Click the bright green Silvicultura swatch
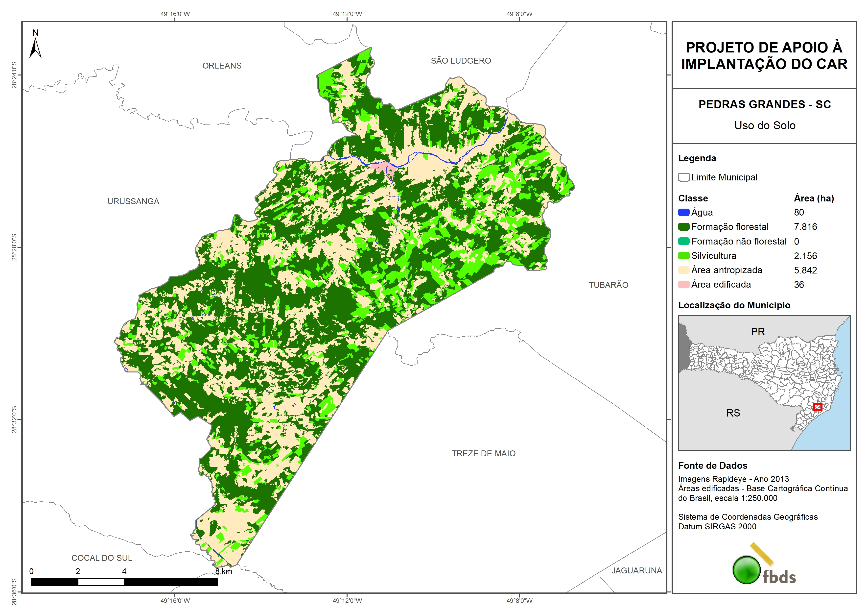Viewport: 868px width, 614px height. pos(683,256)
